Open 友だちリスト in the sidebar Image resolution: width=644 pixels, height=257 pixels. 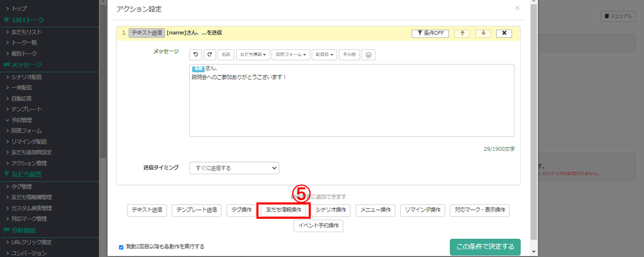point(26,32)
